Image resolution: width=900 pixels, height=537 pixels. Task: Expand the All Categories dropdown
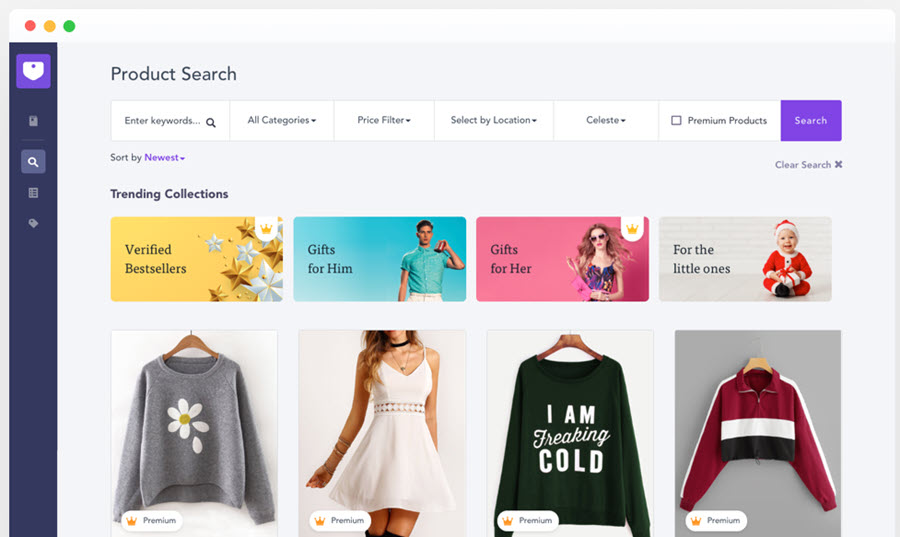(282, 121)
